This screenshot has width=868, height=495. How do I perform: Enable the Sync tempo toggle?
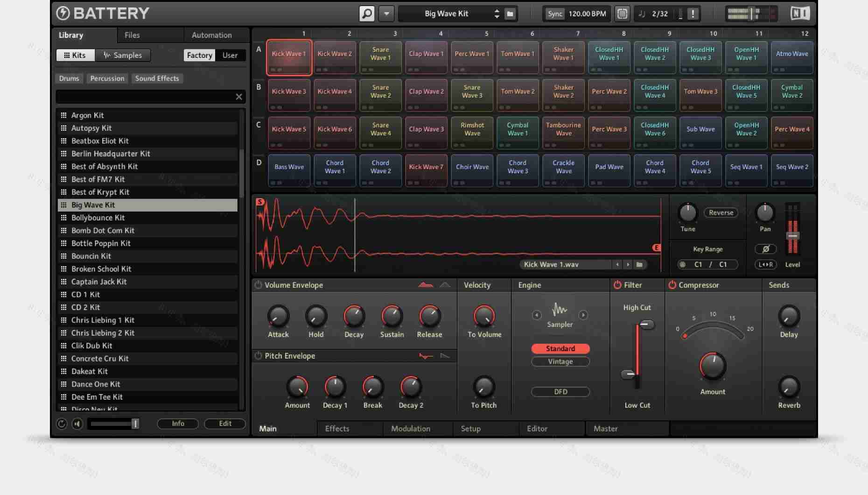pyautogui.click(x=554, y=14)
